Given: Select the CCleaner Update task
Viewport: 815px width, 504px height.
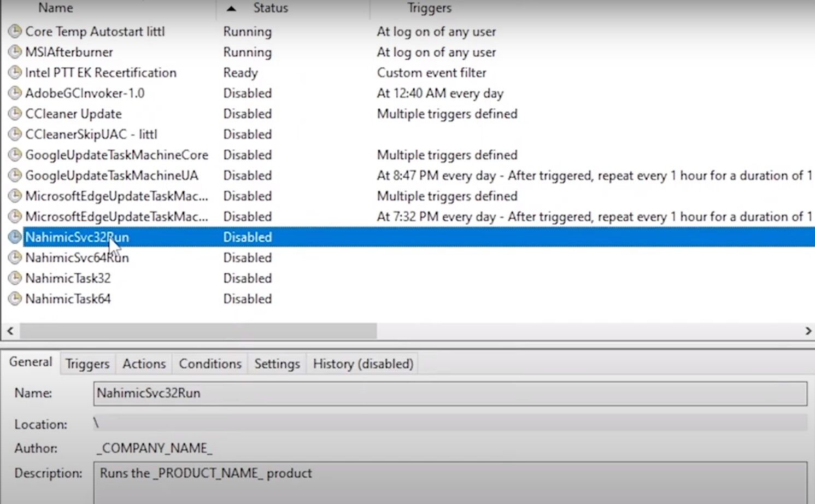Looking at the screenshot, I should tap(73, 114).
